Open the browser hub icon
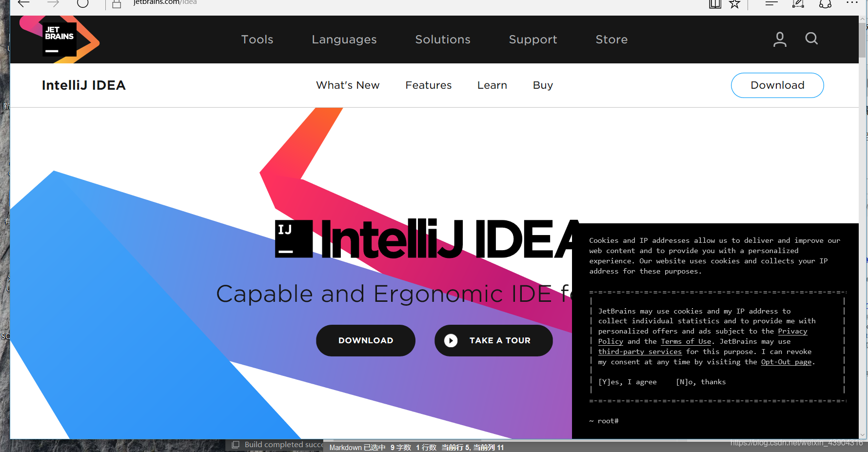Viewport: 868px width, 452px height. (x=771, y=3)
